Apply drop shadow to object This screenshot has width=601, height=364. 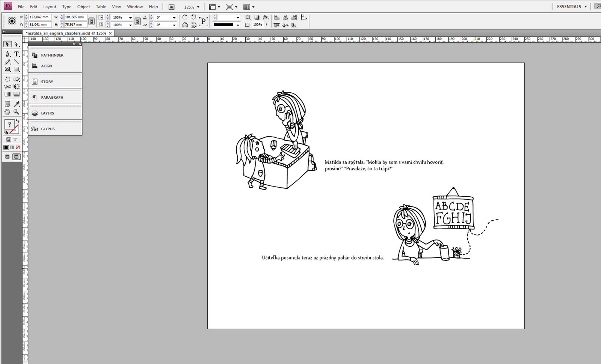coord(257,17)
